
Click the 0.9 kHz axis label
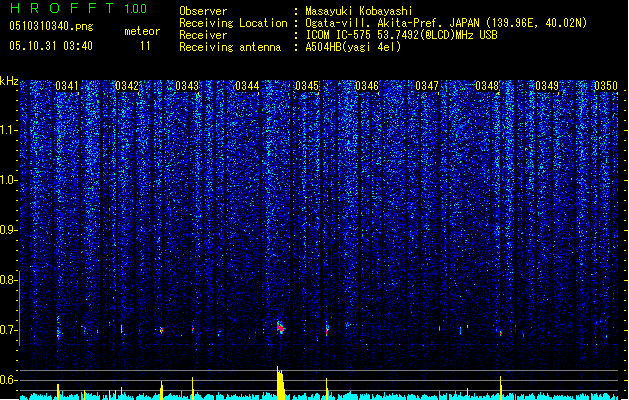point(8,230)
